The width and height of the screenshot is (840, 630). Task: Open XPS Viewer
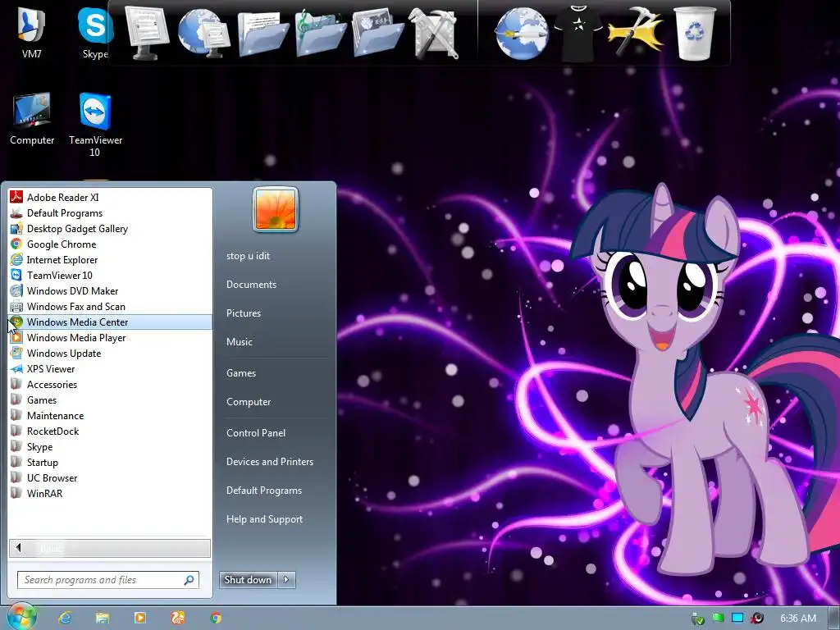point(110,368)
